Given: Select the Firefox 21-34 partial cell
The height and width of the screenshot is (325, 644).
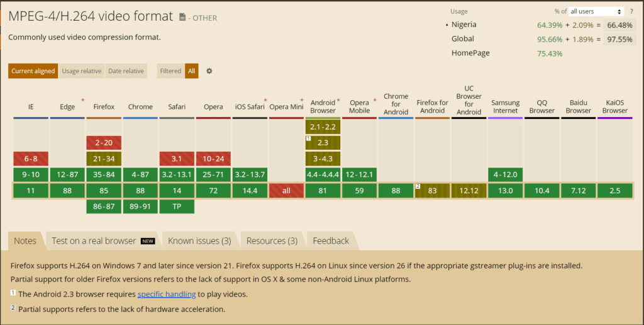Looking at the screenshot, I should click(x=104, y=159).
